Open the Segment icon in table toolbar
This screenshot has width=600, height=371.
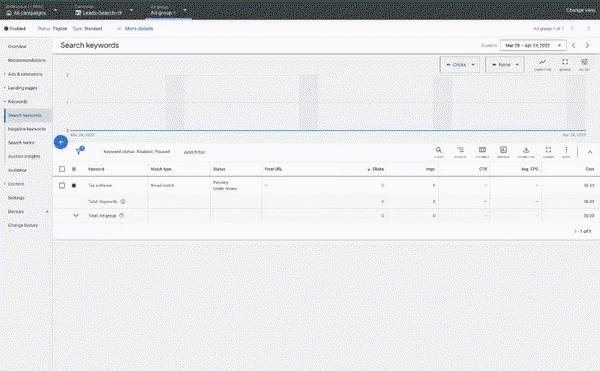point(460,150)
